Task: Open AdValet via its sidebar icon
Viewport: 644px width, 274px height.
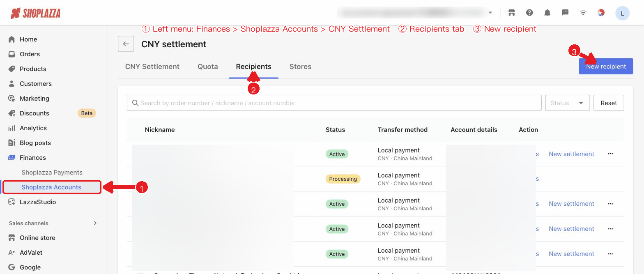Action: pos(11,253)
